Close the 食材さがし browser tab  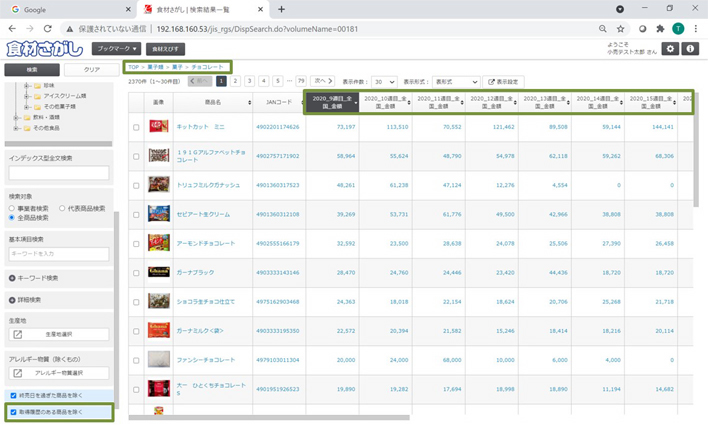point(261,9)
